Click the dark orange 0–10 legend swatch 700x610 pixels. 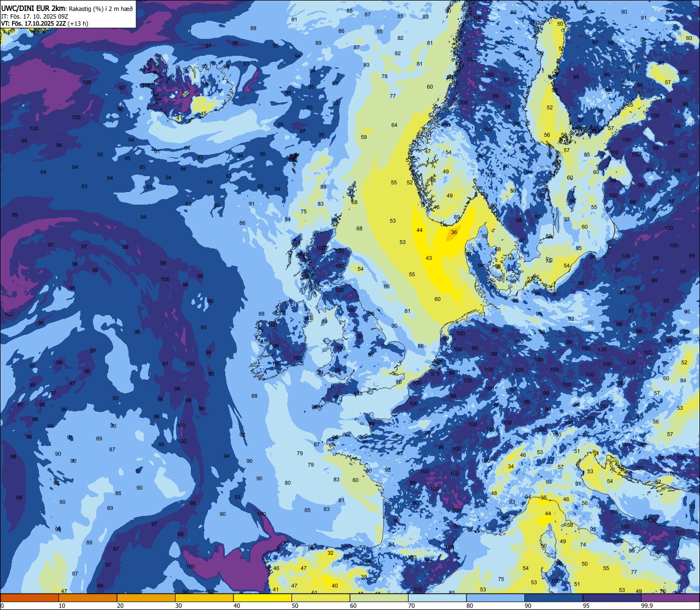[30, 598]
